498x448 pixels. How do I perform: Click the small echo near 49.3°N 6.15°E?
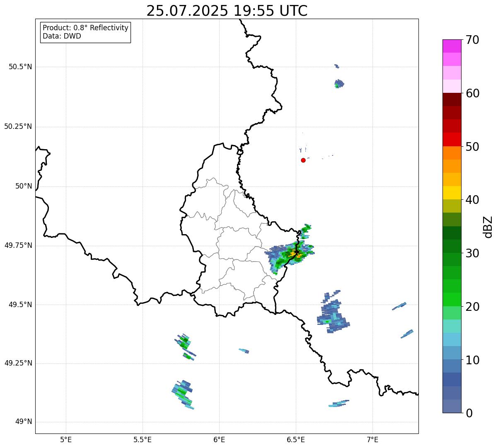[244, 351]
